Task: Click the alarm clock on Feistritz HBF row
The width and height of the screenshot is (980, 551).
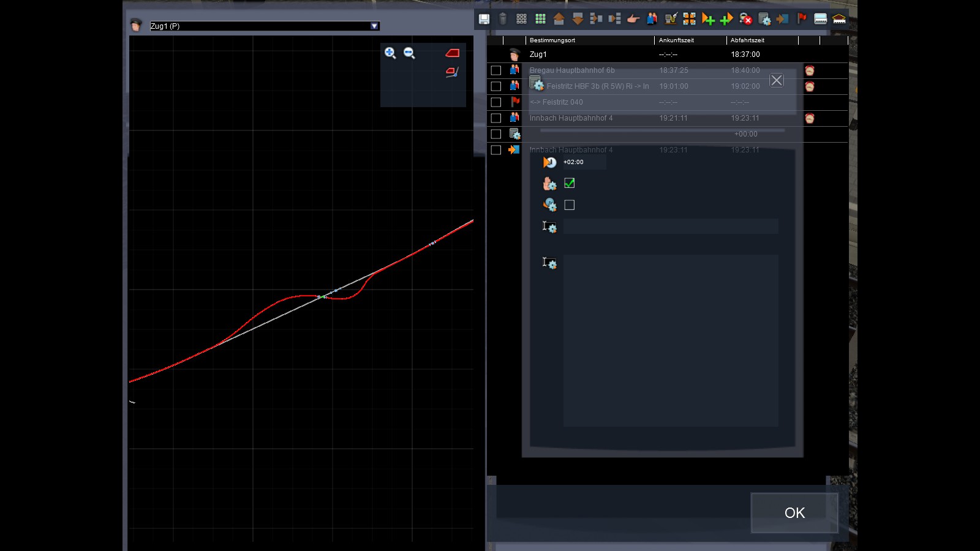Action: (810, 86)
